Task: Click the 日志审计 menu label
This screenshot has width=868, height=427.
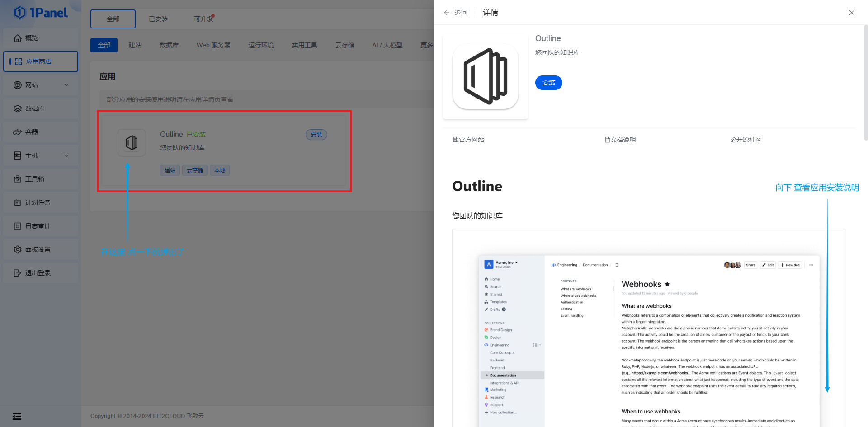Action: click(x=38, y=226)
